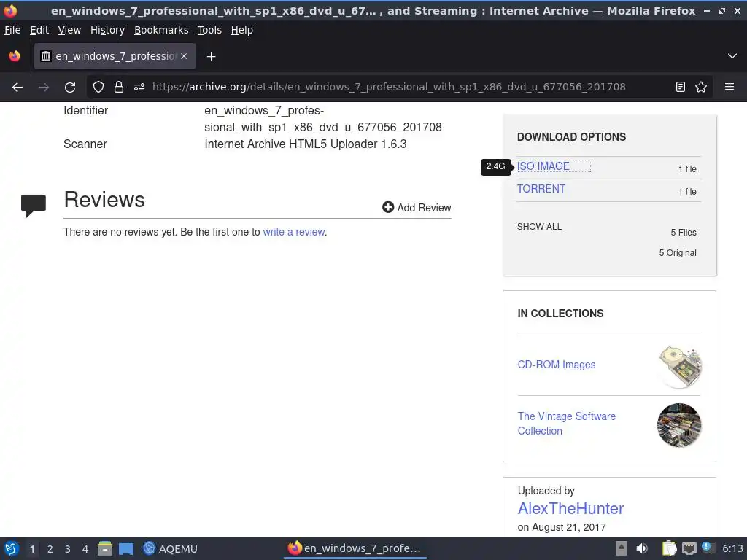
Task: Bookmark this page with the star
Action: (x=701, y=87)
